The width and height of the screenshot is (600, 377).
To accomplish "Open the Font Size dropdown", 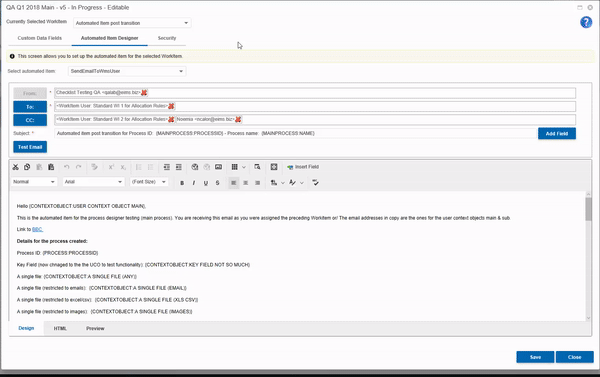I will tap(149, 182).
